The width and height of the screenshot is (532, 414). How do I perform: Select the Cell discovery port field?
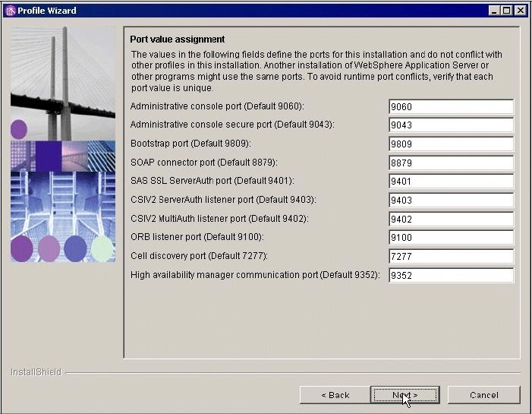point(451,257)
